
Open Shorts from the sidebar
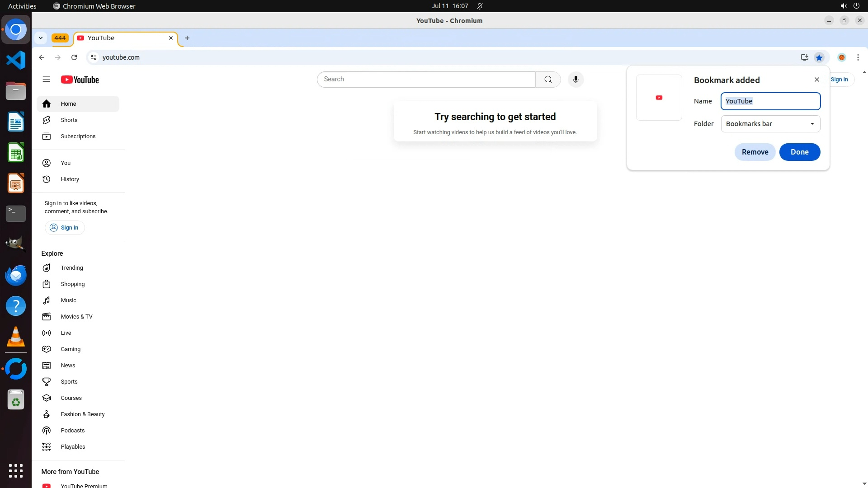[69, 120]
